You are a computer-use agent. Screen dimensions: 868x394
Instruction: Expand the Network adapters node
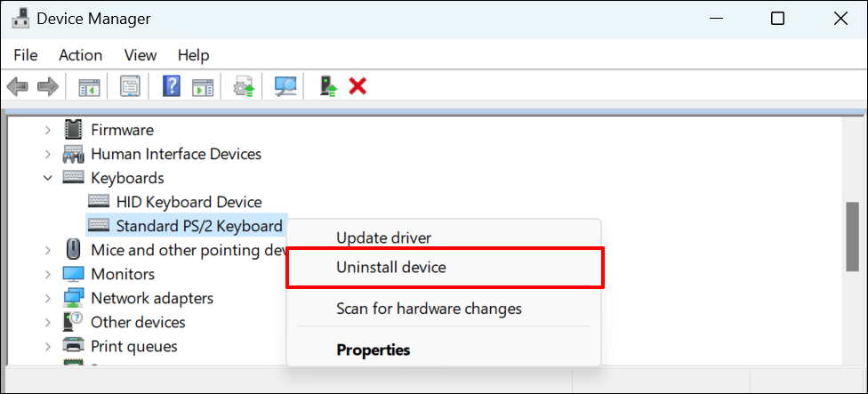click(x=48, y=298)
